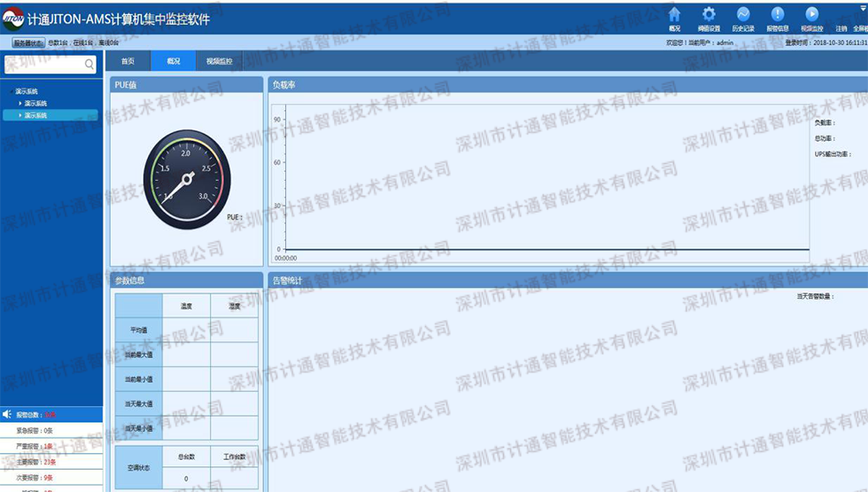Click the speaker icon beside 报警总数
The height and width of the screenshot is (492, 868).
click(7, 415)
